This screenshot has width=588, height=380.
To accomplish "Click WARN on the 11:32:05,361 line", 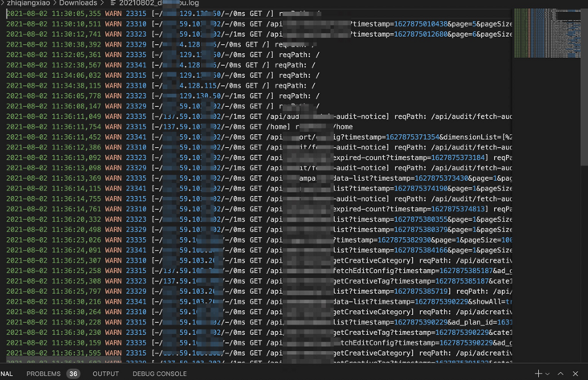I will pos(113,55).
